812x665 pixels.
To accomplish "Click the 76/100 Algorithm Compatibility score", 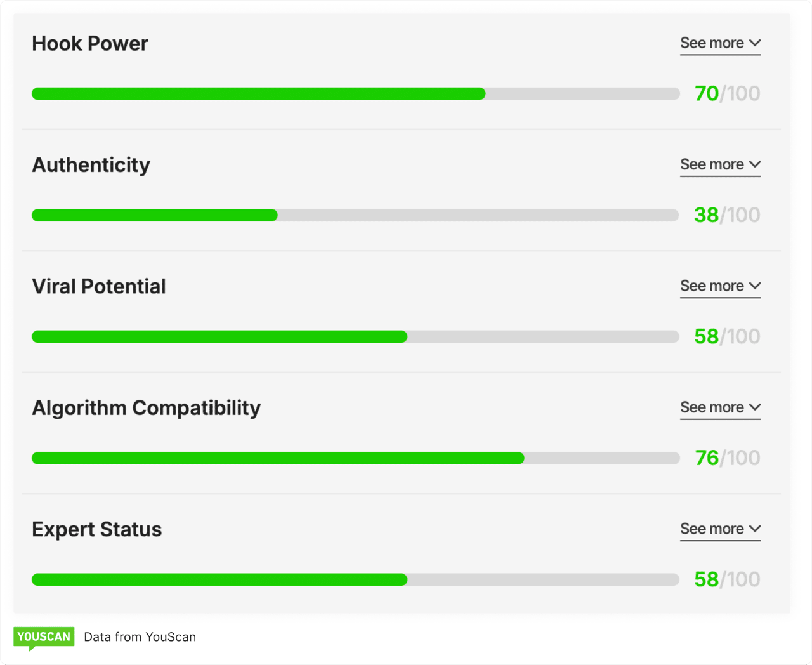I will [x=726, y=458].
